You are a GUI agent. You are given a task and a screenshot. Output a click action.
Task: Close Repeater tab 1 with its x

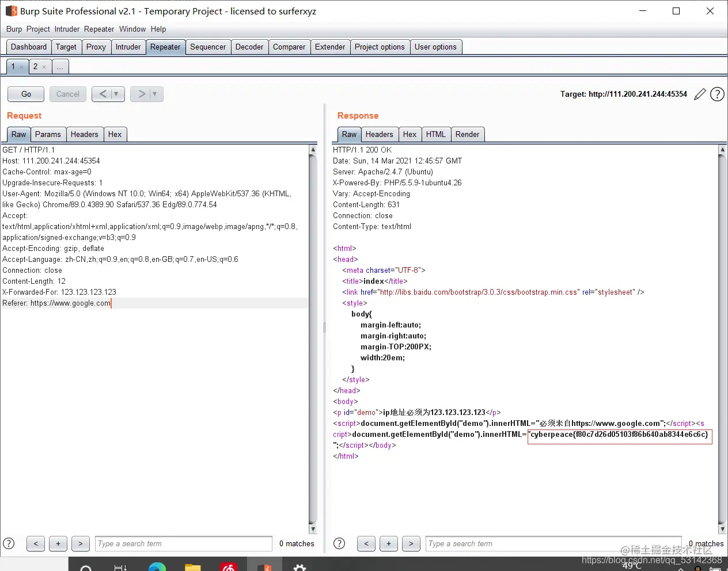(22, 67)
